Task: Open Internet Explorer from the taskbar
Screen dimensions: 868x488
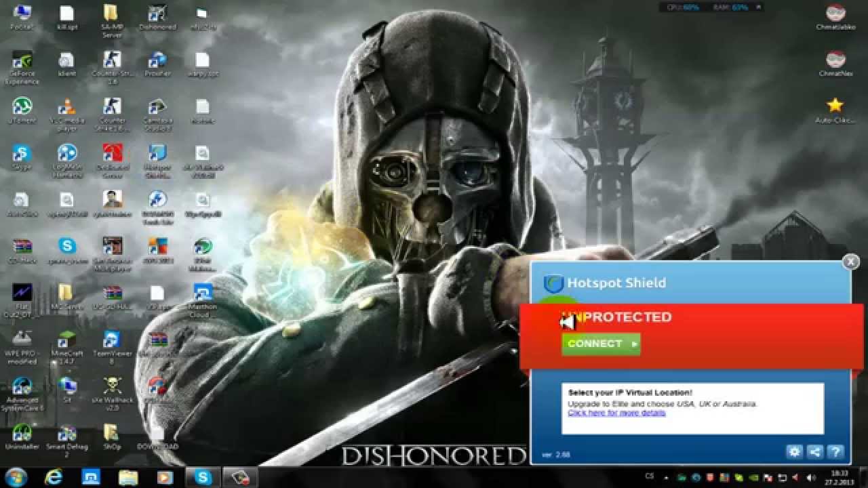Action: pyautogui.click(x=54, y=477)
